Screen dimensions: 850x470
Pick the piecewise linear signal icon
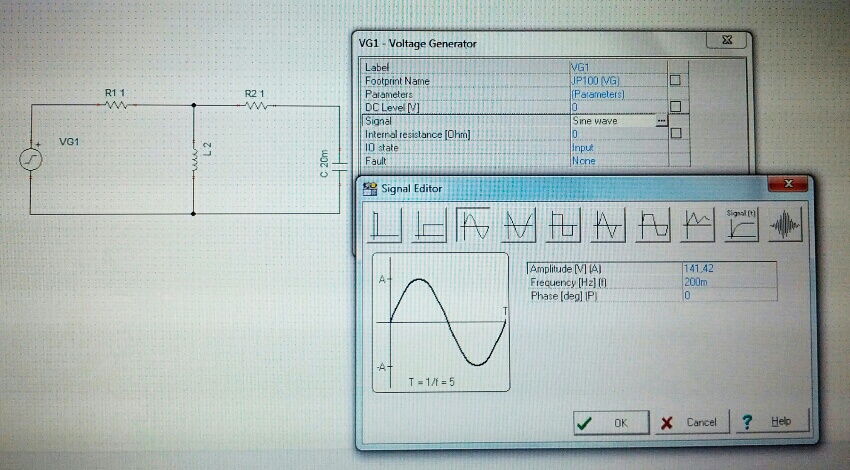coord(697,227)
